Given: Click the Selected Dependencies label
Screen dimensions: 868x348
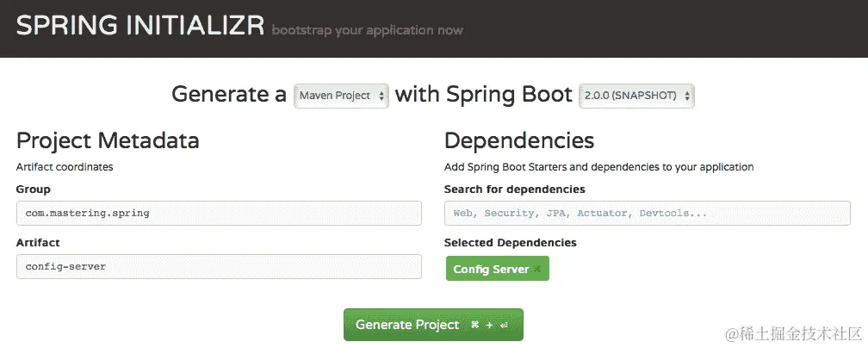Looking at the screenshot, I should tap(510, 243).
